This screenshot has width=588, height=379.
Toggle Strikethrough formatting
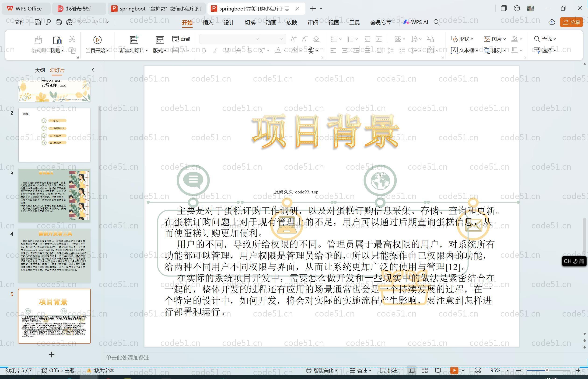click(x=238, y=50)
